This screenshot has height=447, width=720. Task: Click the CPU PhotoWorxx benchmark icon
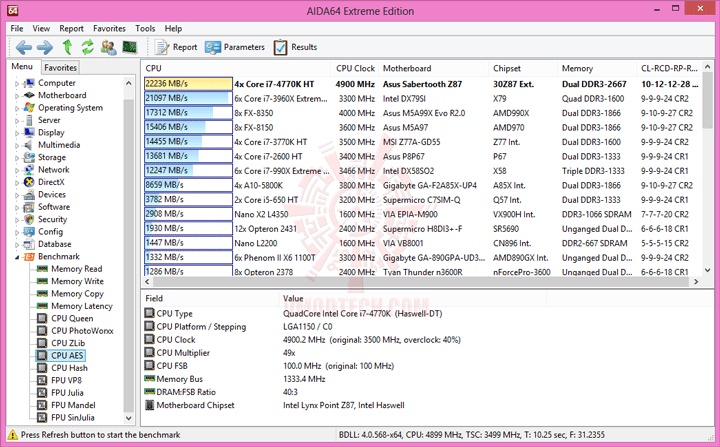(42, 331)
